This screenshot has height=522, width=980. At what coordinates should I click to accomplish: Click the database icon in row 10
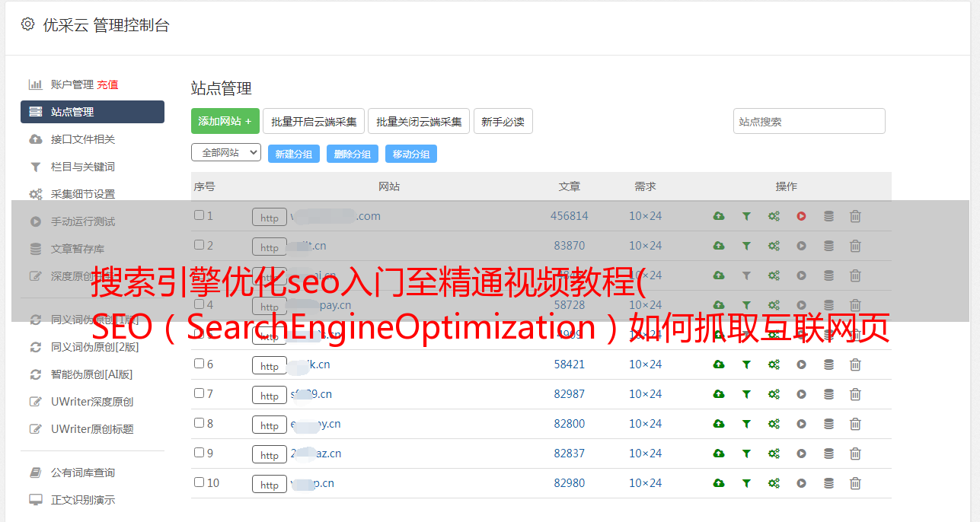[x=828, y=483]
